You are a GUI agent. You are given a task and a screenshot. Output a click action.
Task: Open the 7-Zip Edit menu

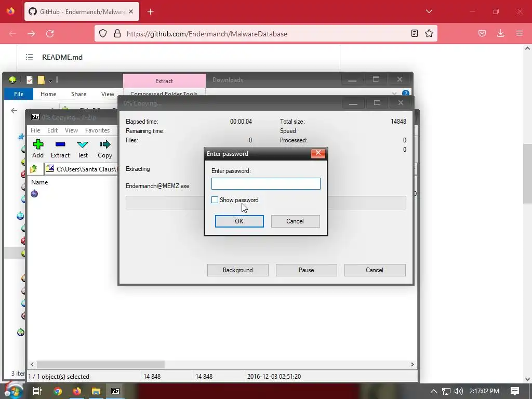52,130
